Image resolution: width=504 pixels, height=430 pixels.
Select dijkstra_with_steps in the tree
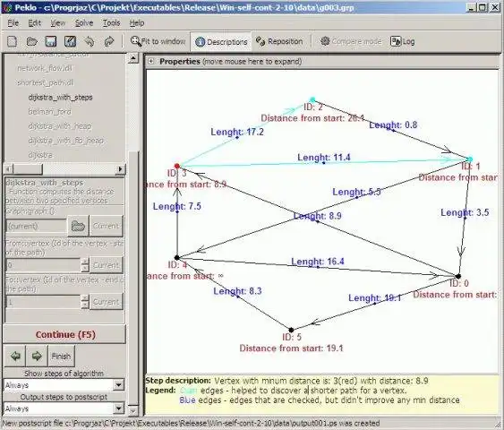pyautogui.click(x=61, y=97)
